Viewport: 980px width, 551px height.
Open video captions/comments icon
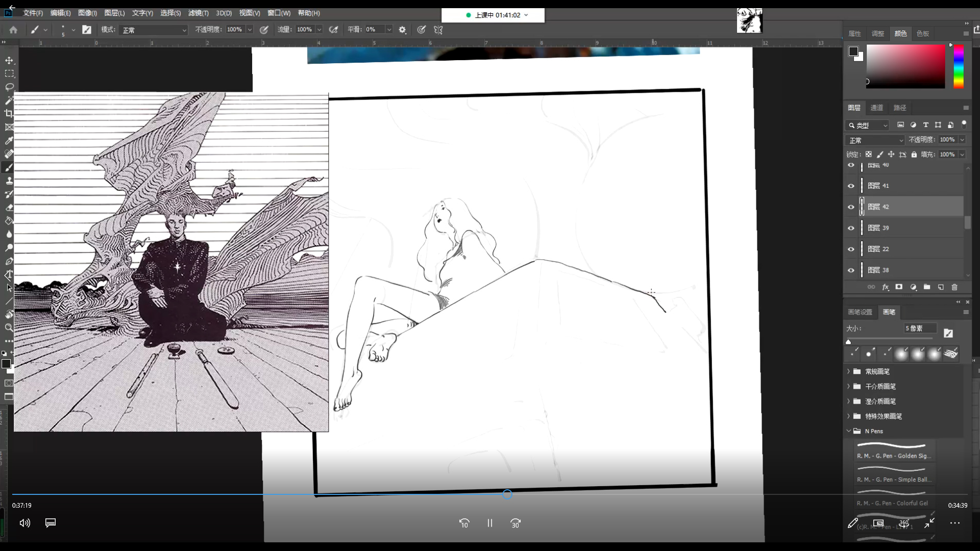pos(51,523)
